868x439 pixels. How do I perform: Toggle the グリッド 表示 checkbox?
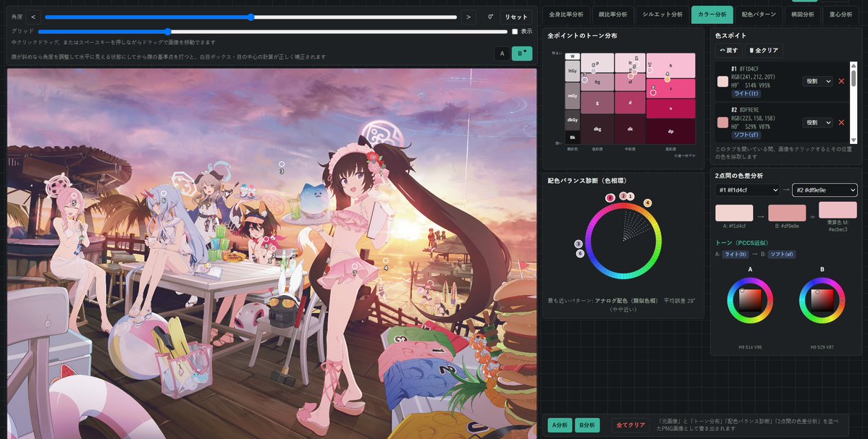click(515, 32)
